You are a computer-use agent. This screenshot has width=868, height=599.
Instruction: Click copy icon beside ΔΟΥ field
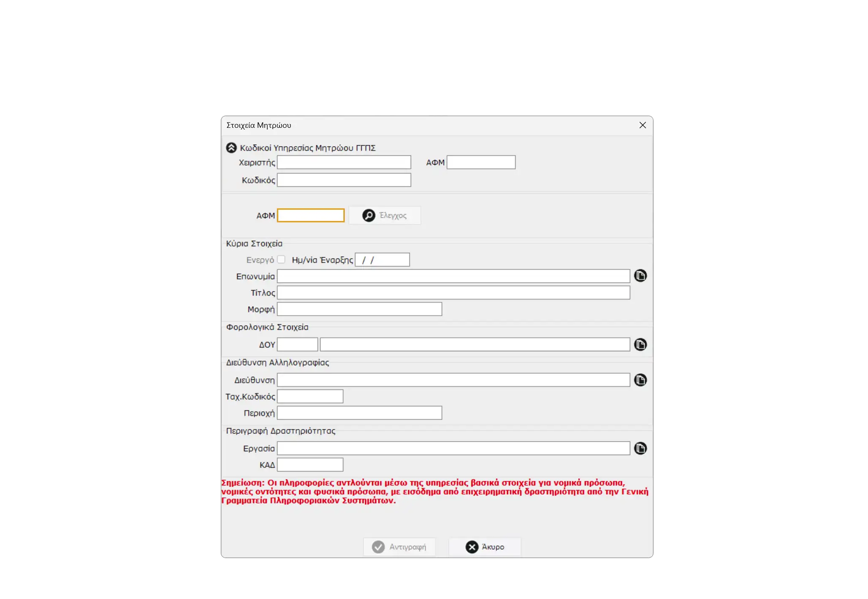tap(640, 345)
